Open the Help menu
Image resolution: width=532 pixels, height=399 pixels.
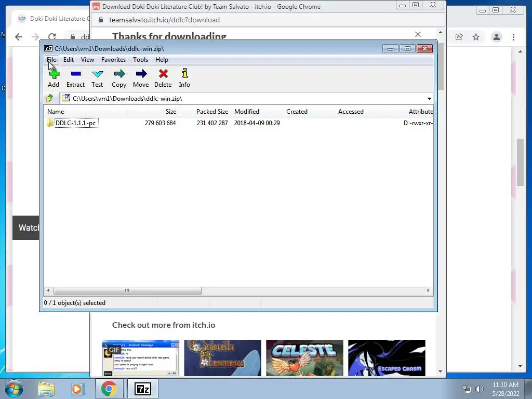(162, 60)
